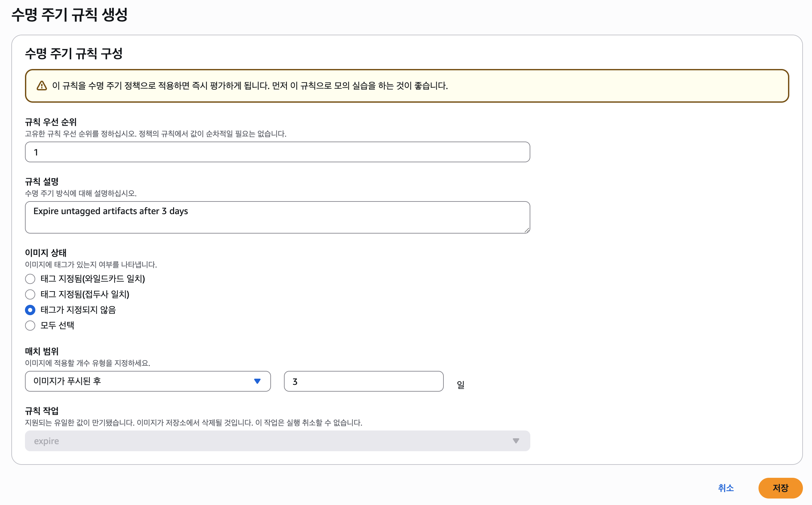The width and height of the screenshot is (812, 505).
Task: Click the textarea resize handle corner
Action: point(527,230)
